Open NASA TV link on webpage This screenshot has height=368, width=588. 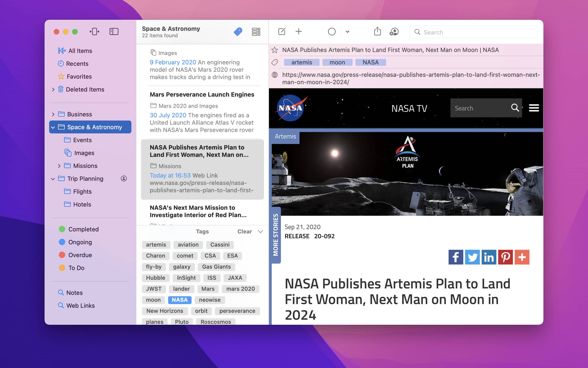[x=409, y=108]
